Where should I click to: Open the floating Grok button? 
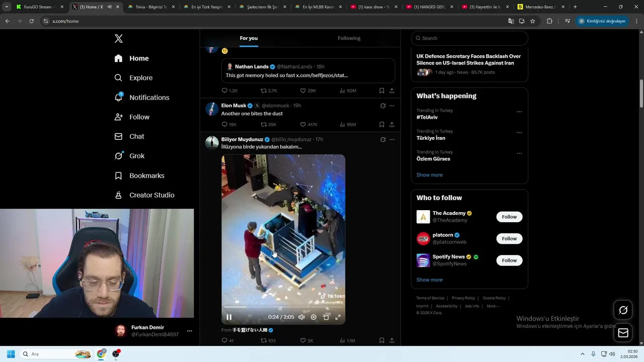point(623,310)
